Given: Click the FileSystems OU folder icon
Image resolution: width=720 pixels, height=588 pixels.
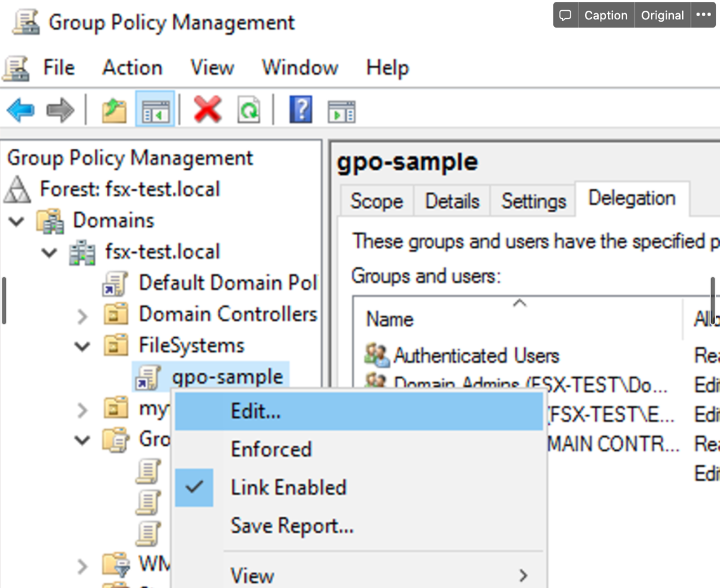Looking at the screenshot, I should [x=116, y=345].
